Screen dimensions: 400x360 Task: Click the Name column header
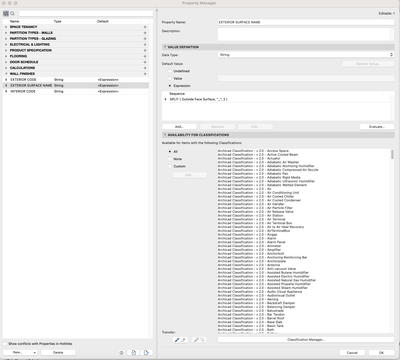(15, 21)
